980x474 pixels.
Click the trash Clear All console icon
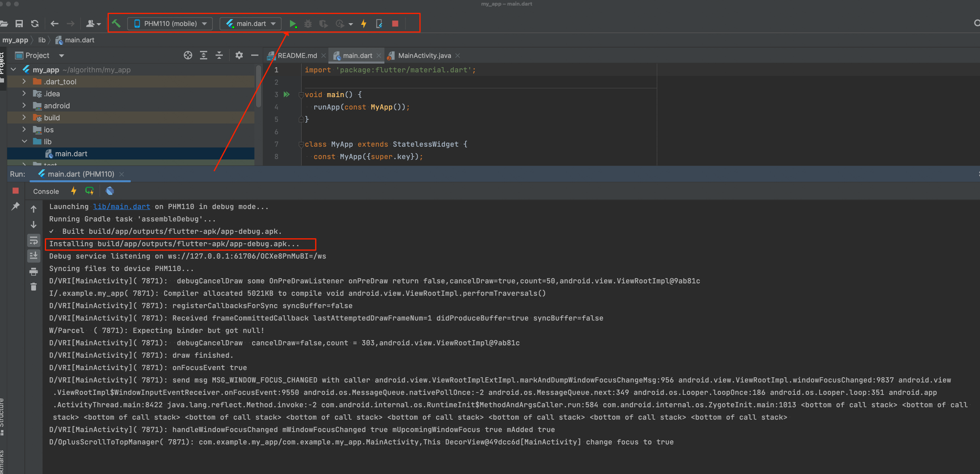34,287
